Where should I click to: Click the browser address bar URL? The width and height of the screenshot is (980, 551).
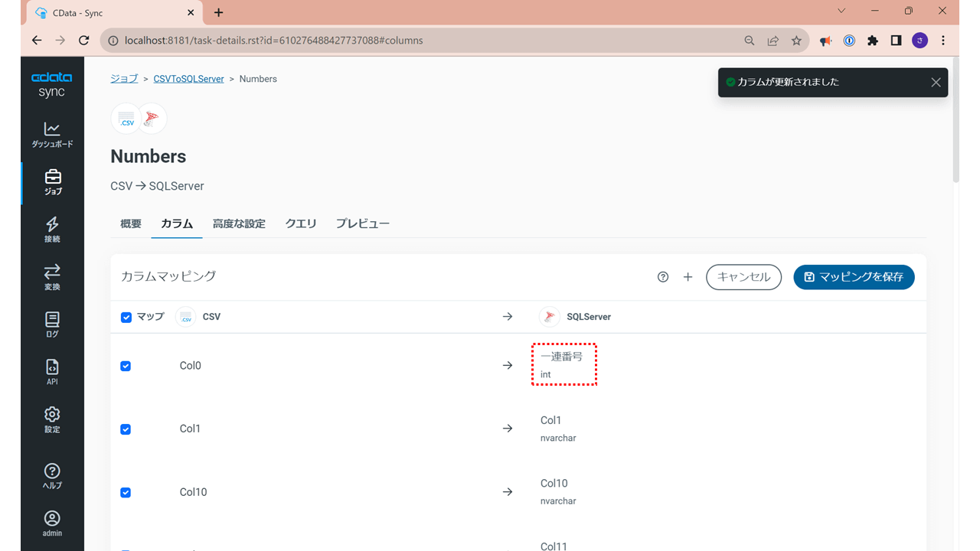tap(273, 41)
